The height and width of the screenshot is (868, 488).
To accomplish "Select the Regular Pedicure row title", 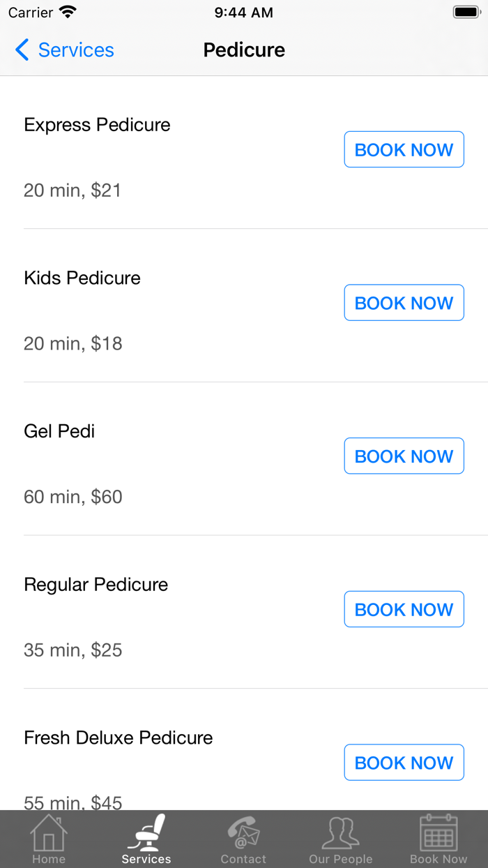I will click(96, 585).
